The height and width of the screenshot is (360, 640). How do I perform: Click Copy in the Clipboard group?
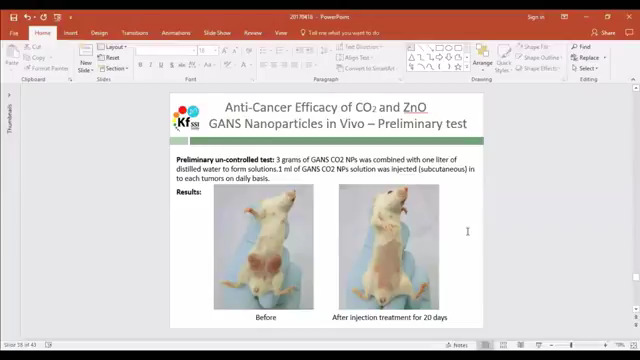[35, 58]
